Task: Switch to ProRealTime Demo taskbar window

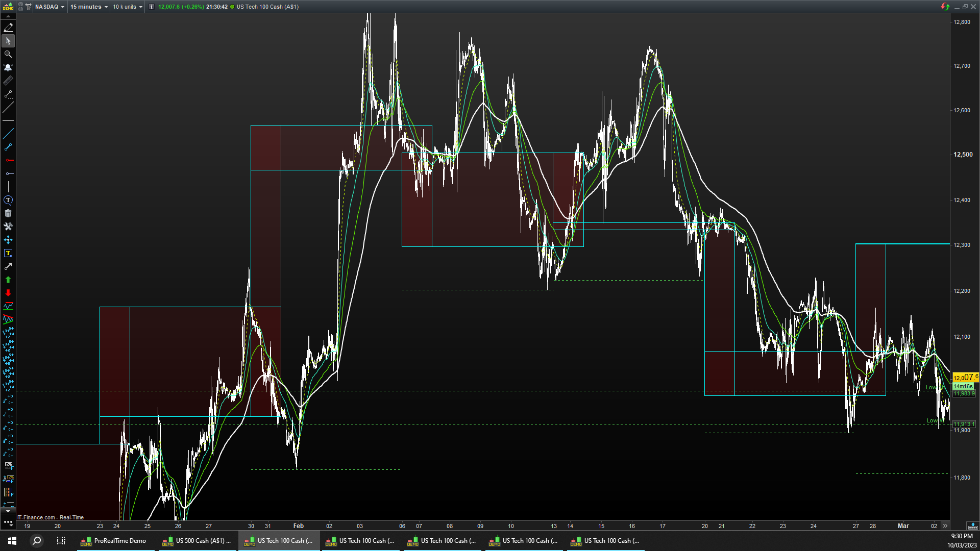Action: click(x=115, y=541)
